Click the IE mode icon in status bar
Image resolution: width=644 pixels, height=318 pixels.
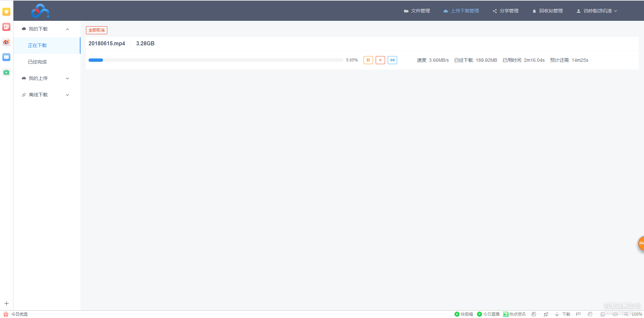click(590, 314)
